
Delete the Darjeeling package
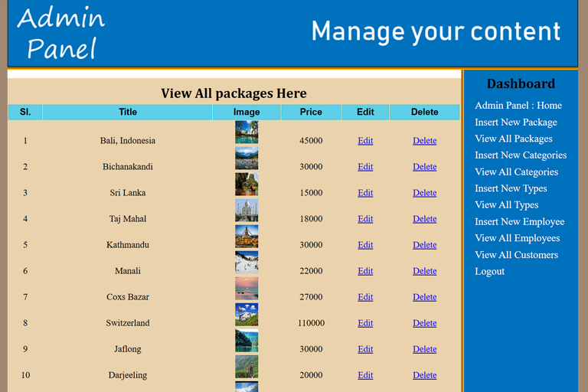click(424, 375)
